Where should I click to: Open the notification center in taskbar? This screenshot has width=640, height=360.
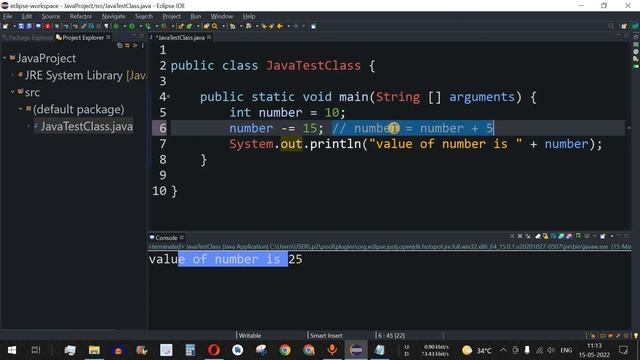click(x=623, y=350)
